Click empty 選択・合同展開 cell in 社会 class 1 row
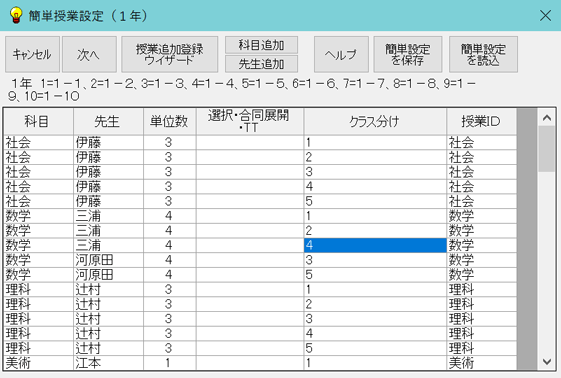Screen dimensions: 561x378 click(250, 143)
